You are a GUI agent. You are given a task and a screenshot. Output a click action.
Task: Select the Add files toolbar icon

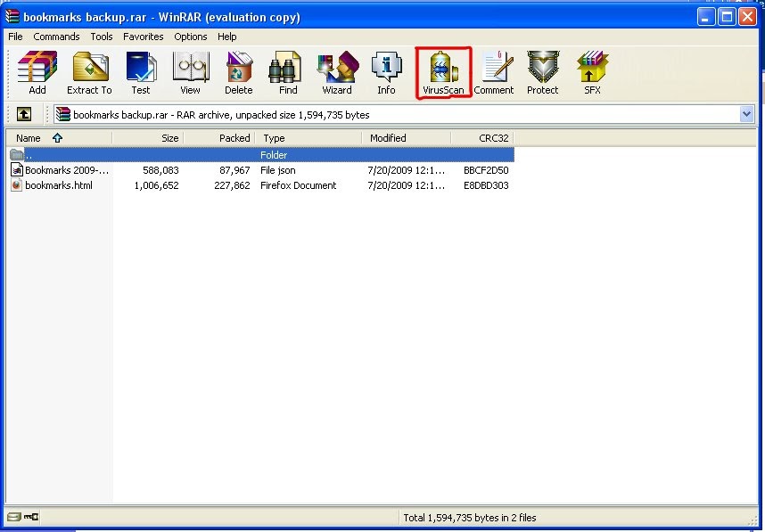tap(37, 71)
